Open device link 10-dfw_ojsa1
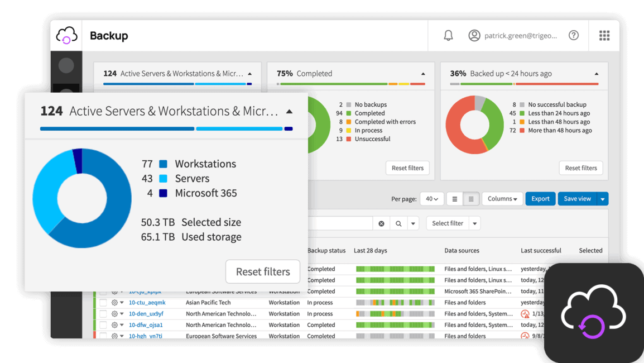This screenshot has width=644, height=363. (x=146, y=325)
